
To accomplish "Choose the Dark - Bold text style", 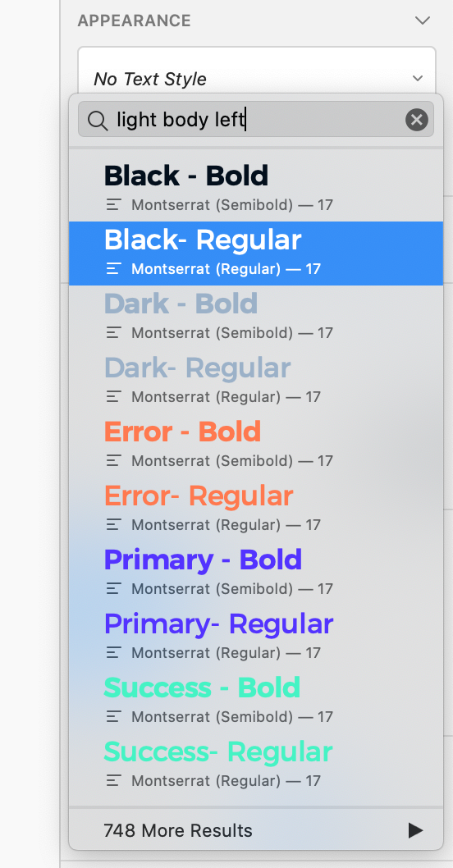I will 256,318.
